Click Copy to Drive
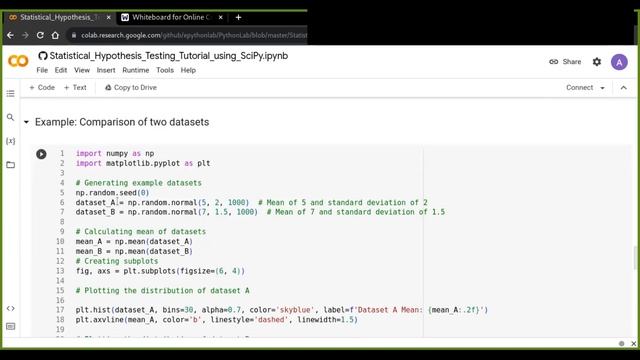 click(x=131, y=87)
